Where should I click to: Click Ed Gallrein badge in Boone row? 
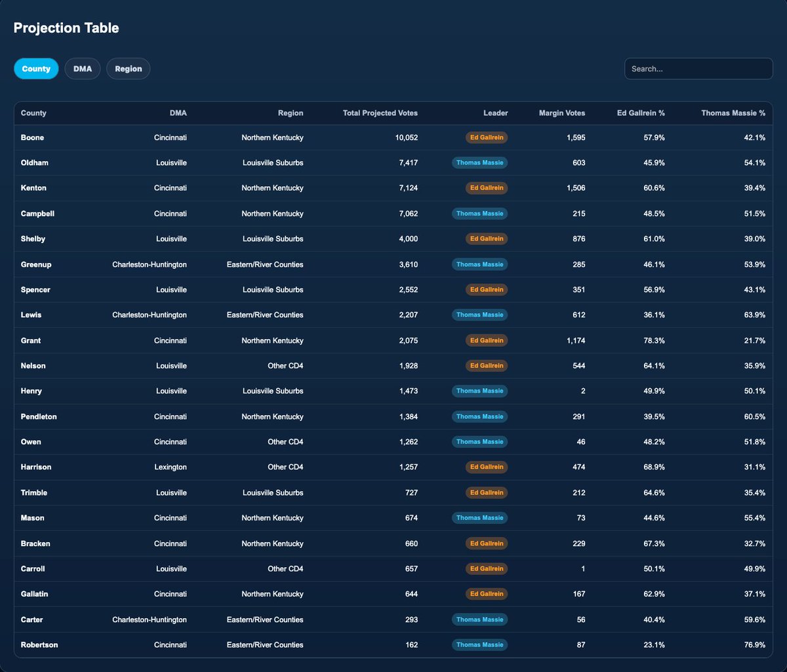(487, 138)
